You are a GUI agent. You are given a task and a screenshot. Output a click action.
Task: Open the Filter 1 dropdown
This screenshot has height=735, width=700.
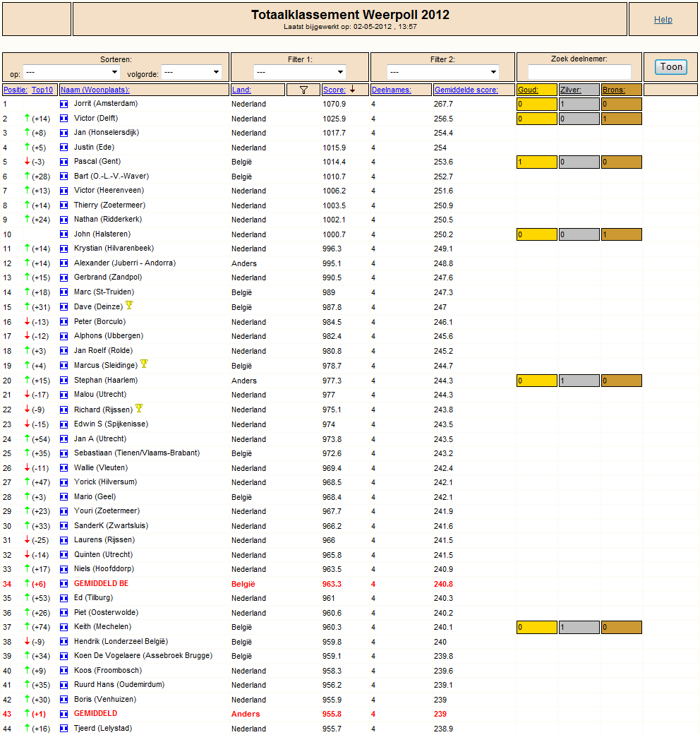click(x=300, y=72)
